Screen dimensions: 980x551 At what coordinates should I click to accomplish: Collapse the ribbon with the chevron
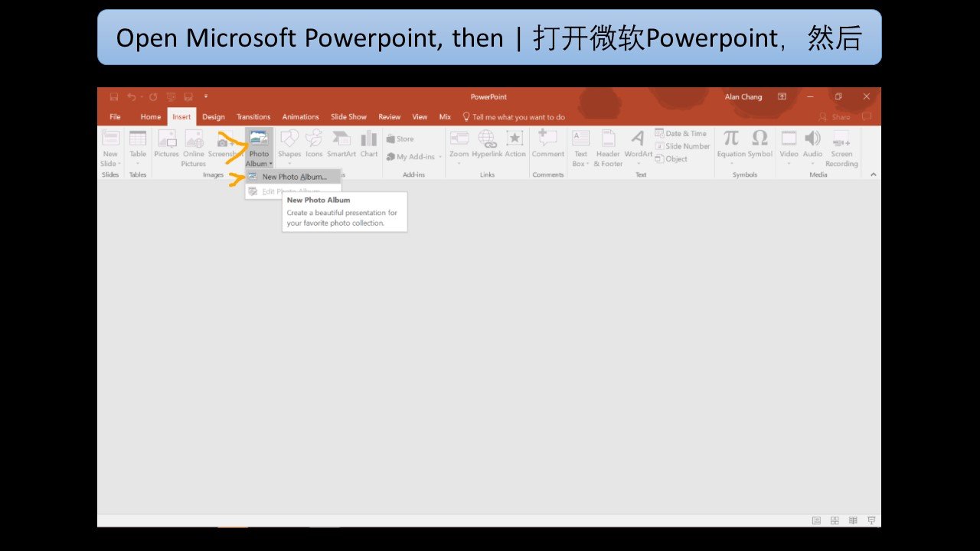[x=874, y=174]
